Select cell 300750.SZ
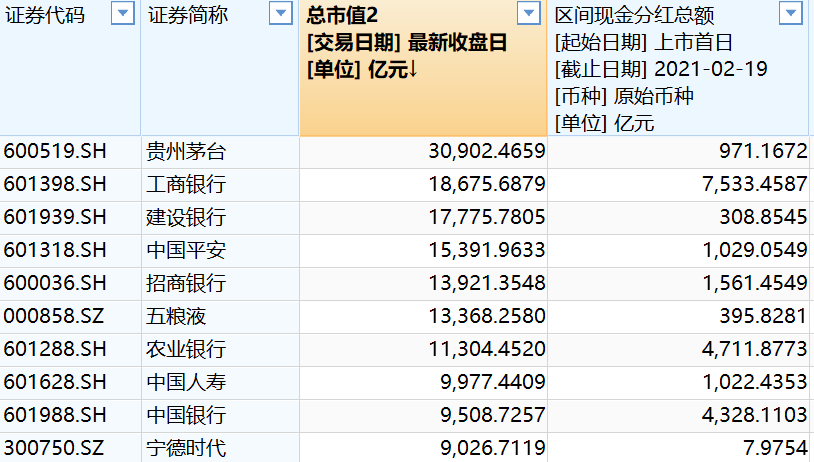Viewport: 814px width, 462px height. click(x=70, y=447)
